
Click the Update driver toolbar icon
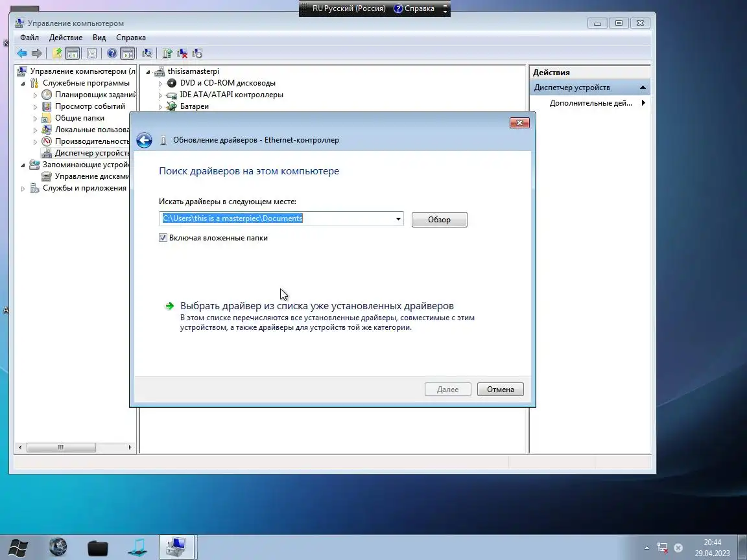[x=167, y=53]
